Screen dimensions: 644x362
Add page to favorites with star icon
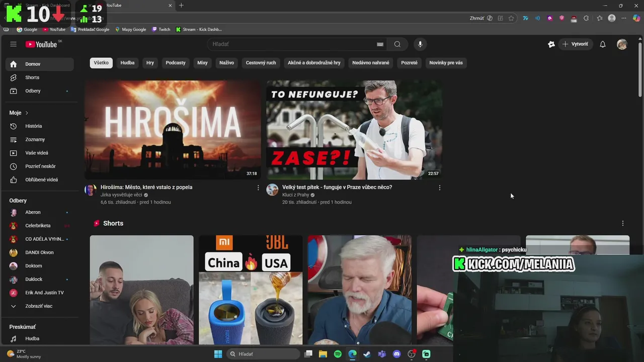[x=511, y=18]
